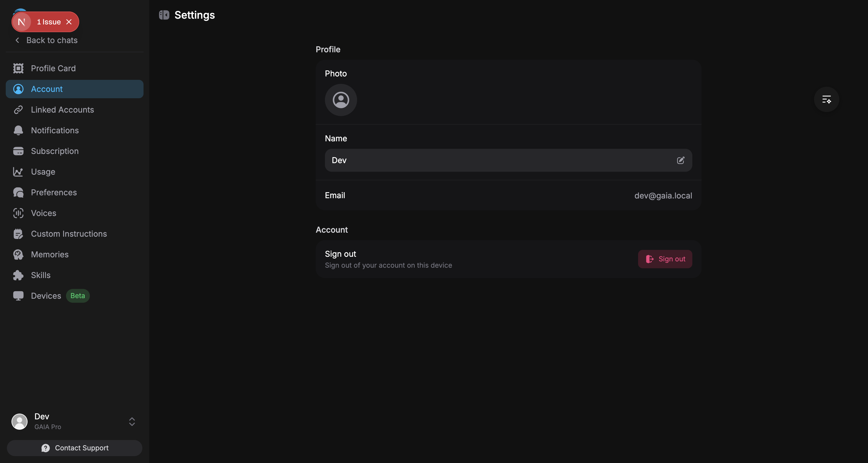This screenshot has height=463, width=868.
Task: Open Notifications bell item in sidebar
Action: tap(74, 130)
